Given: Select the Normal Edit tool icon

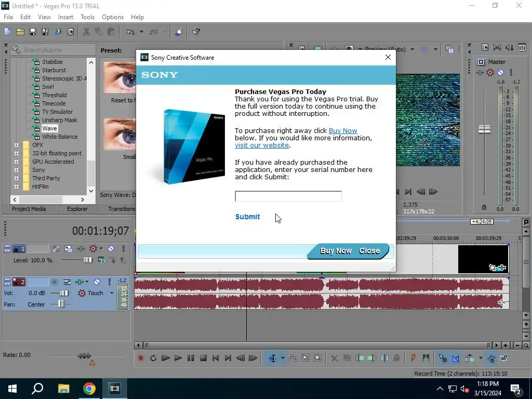Looking at the screenshot, I should pyautogui.click(x=272, y=358).
